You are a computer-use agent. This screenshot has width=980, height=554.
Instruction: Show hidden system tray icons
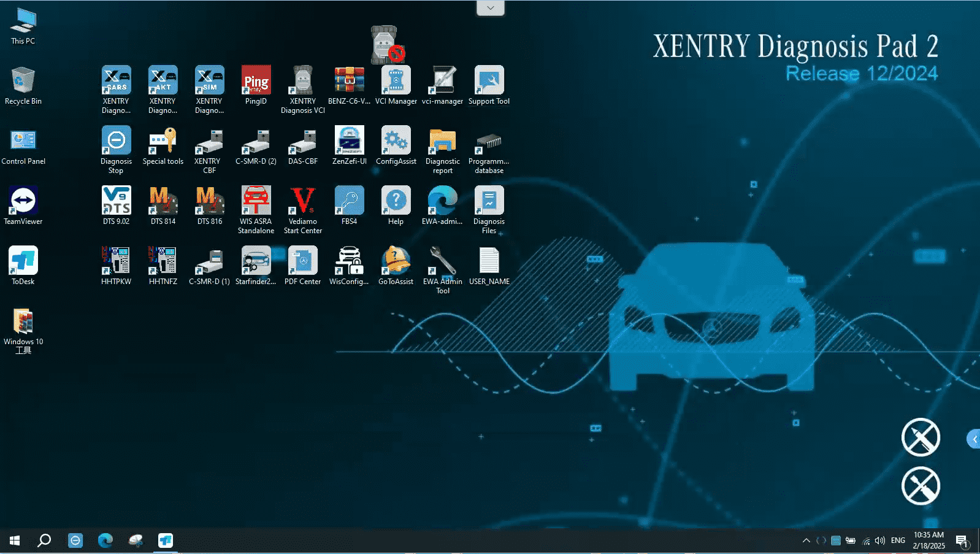point(806,541)
